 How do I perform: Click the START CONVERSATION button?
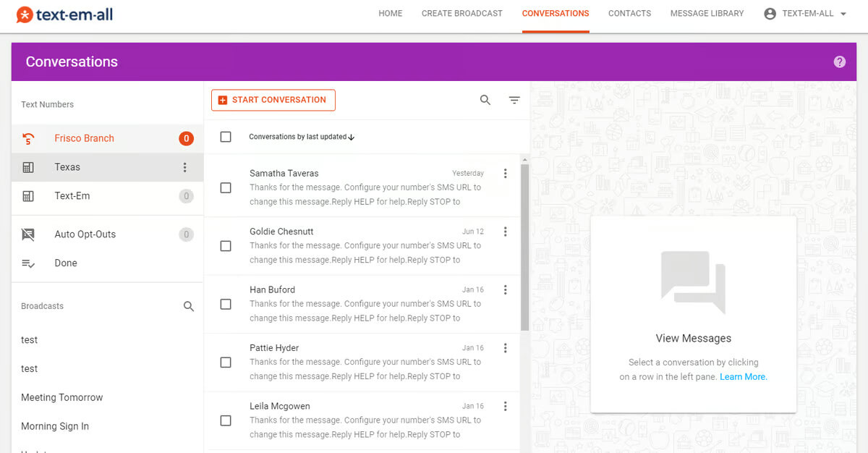click(x=273, y=100)
